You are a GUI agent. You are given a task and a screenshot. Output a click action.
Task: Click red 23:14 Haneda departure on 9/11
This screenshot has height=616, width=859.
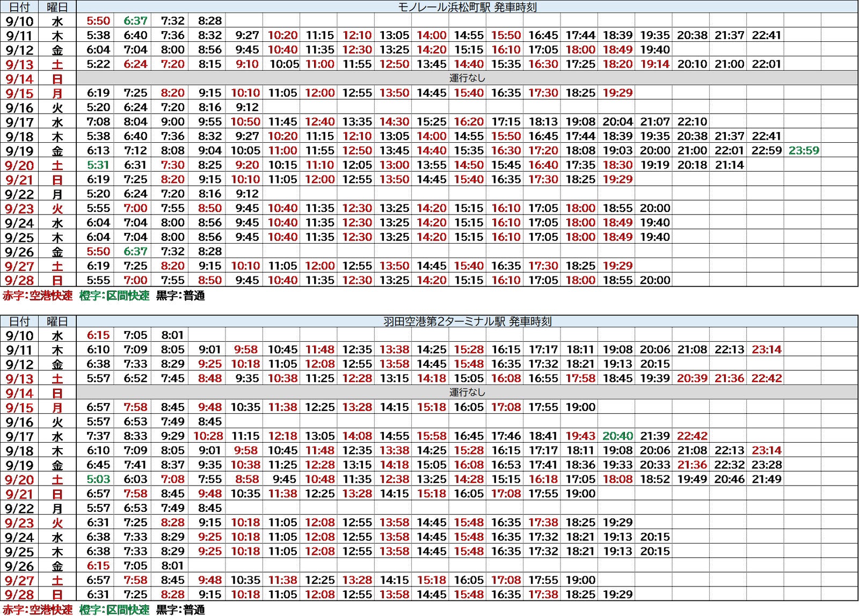766,350
